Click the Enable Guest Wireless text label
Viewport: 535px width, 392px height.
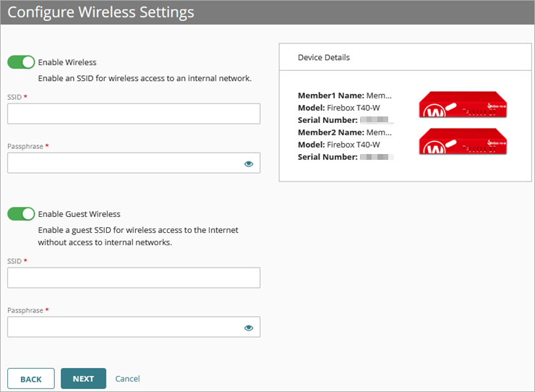pyautogui.click(x=79, y=214)
